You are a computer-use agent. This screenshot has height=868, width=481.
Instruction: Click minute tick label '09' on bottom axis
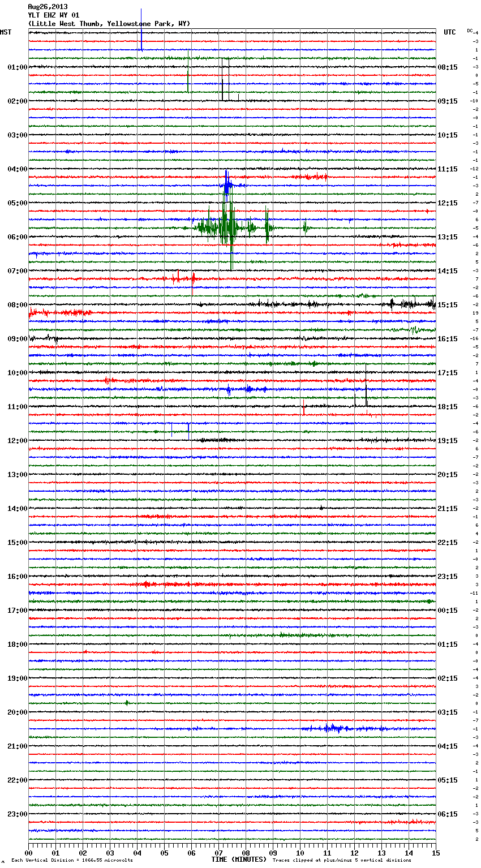click(x=273, y=853)
